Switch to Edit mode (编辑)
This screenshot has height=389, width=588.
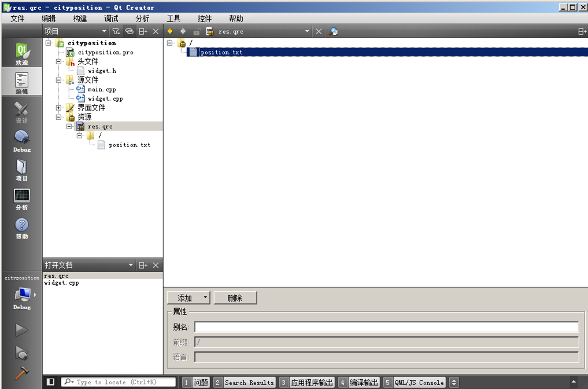[x=22, y=82]
